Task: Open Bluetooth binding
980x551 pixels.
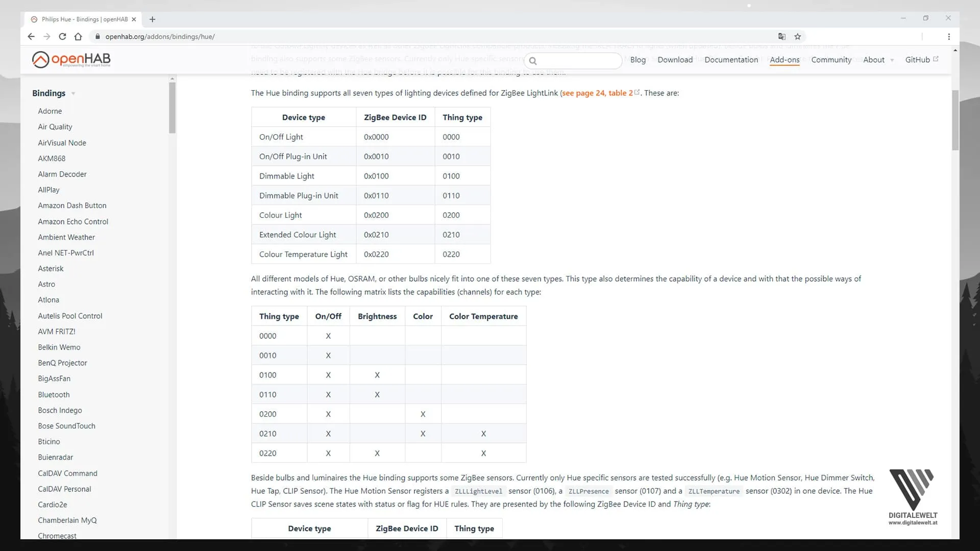Action: (54, 394)
